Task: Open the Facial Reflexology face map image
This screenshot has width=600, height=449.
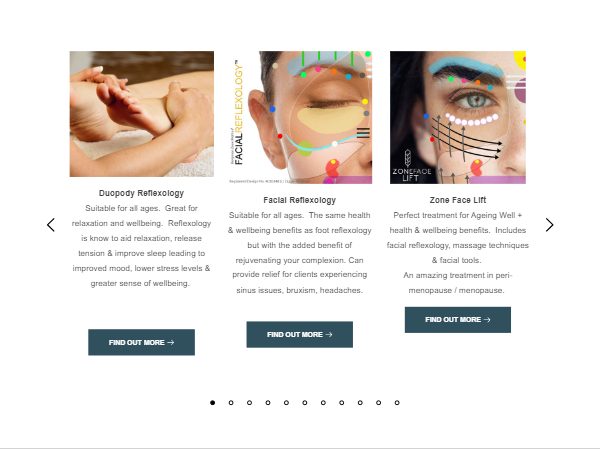Action: pyautogui.click(x=300, y=118)
